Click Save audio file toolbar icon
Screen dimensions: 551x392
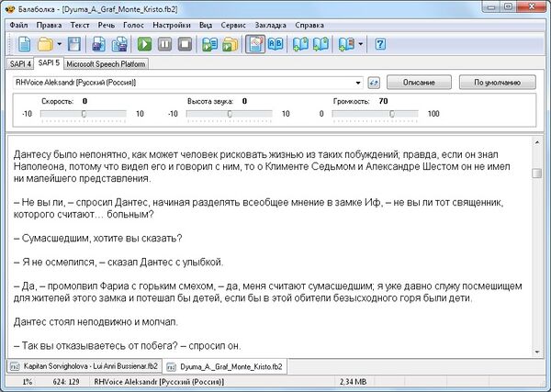tap(99, 44)
